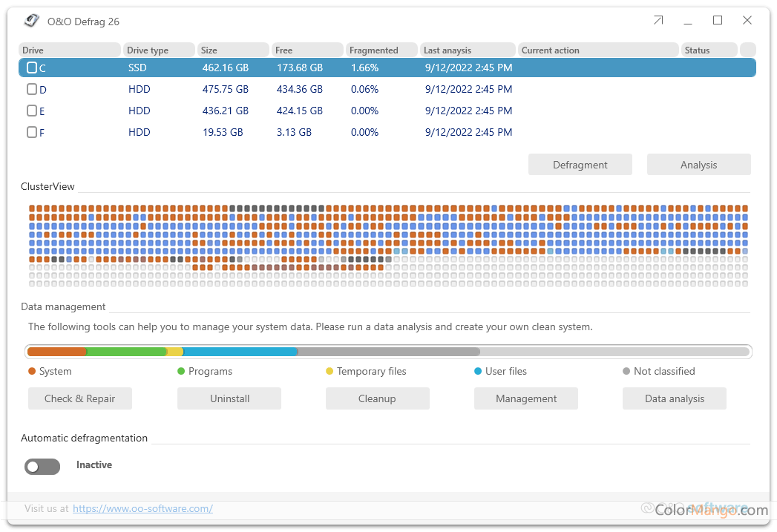The width and height of the screenshot is (777, 532).
Task: Click the Programs legend label
Action: pos(210,371)
